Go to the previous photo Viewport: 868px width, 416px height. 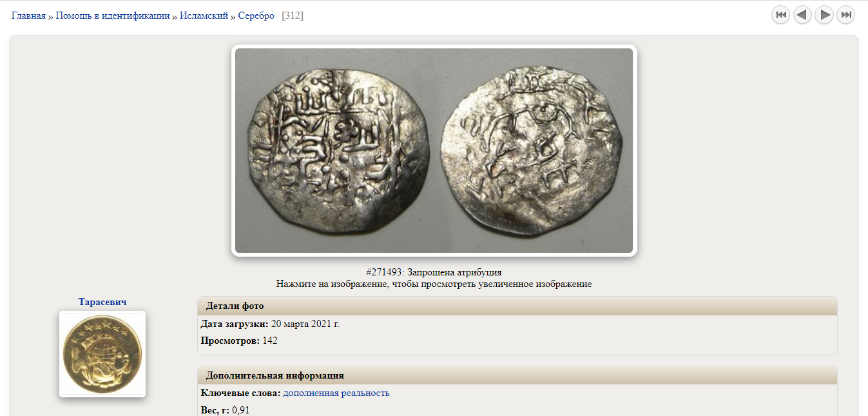tap(802, 15)
